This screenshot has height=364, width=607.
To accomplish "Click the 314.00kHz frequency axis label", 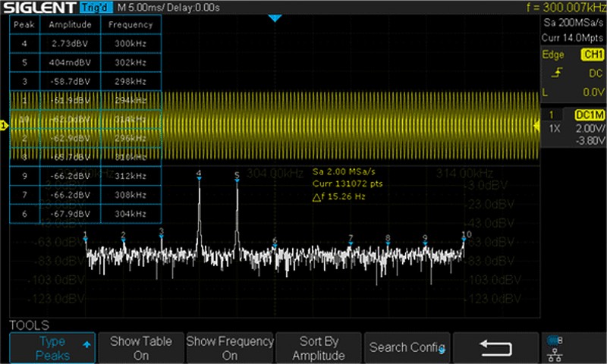I will (464, 173).
